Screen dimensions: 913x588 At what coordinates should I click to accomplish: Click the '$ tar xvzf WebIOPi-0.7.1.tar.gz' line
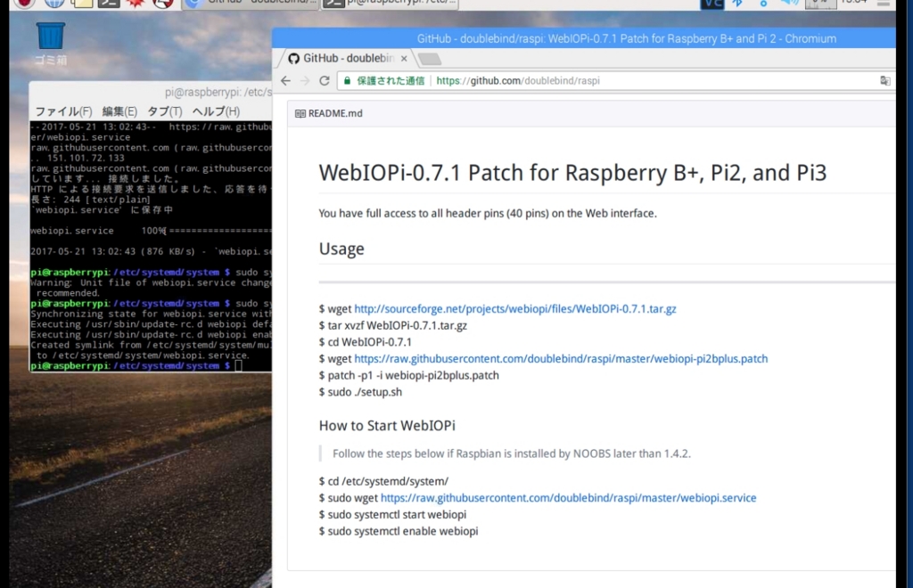tap(393, 326)
